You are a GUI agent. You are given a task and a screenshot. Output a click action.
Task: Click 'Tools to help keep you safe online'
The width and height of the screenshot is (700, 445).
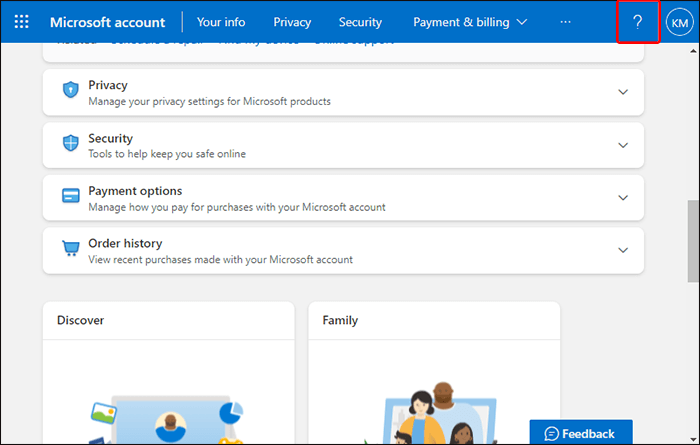click(x=167, y=154)
